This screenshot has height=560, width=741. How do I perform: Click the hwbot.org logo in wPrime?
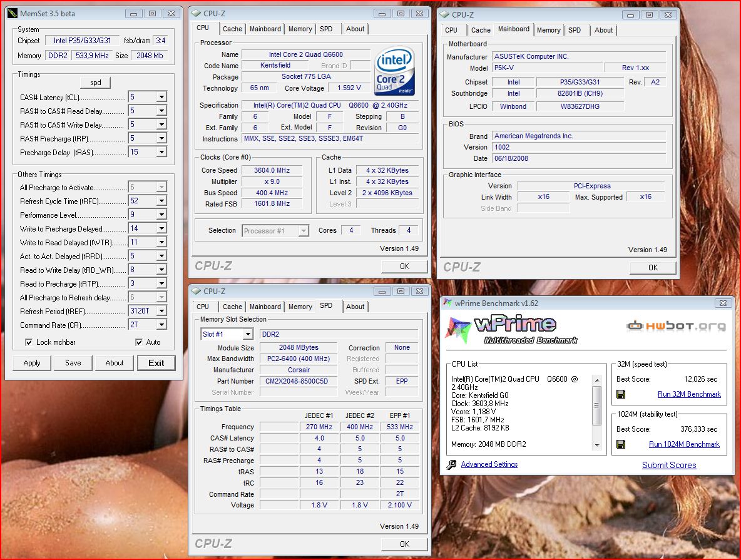point(677,325)
